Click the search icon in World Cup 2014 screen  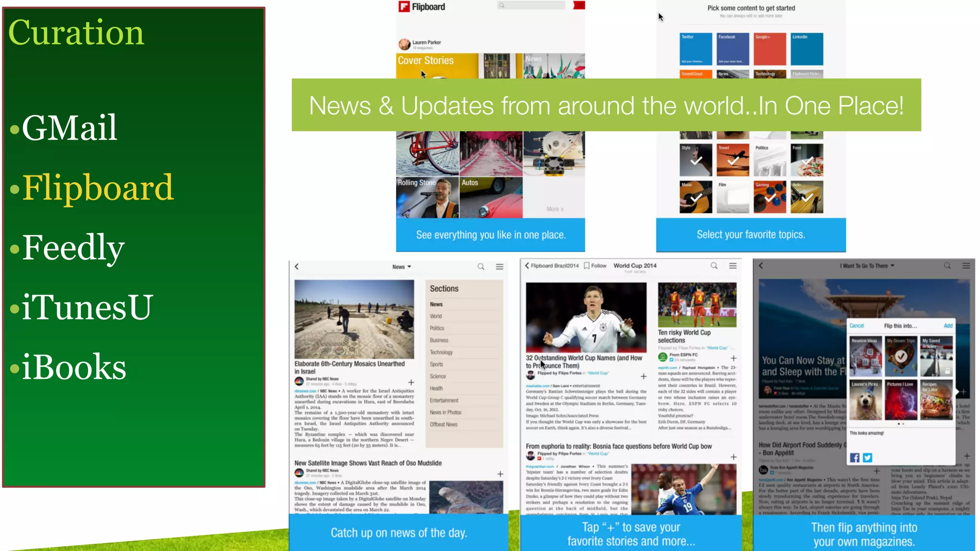714,265
